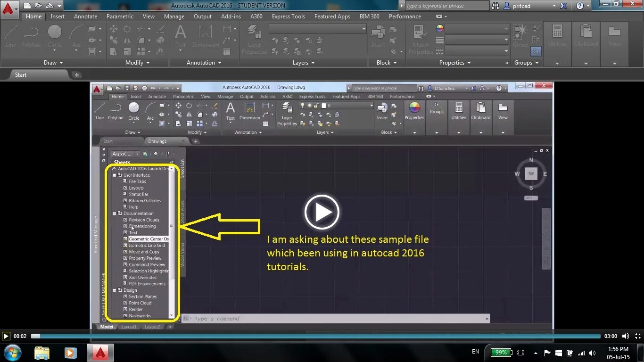
Task: Select the Line tool in Draw panel
Action: point(11,36)
